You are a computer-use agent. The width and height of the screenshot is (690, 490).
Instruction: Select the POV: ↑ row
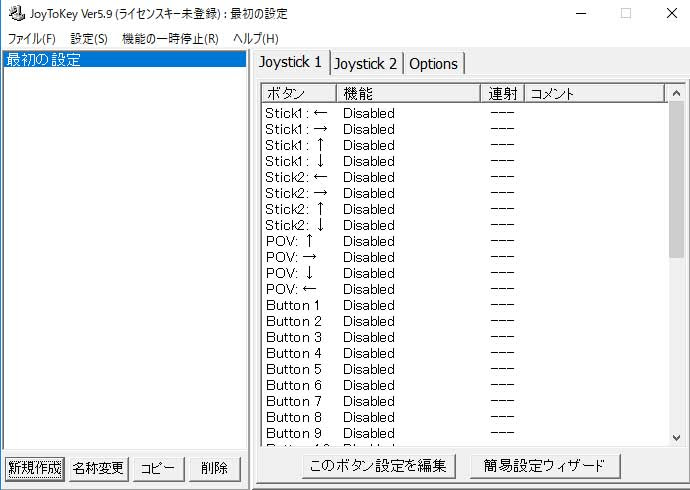(465, 241)
